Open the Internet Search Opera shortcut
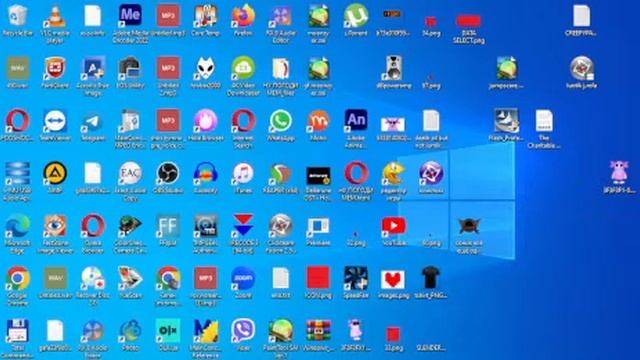Viewport: 640px width, 360px height. point(243,121)
